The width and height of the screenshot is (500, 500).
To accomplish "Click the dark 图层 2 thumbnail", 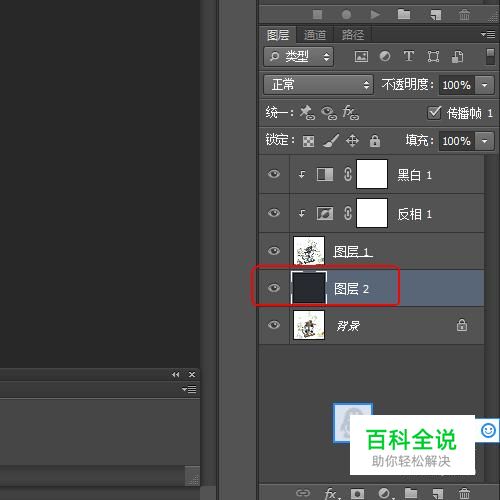I will (309, 288).
